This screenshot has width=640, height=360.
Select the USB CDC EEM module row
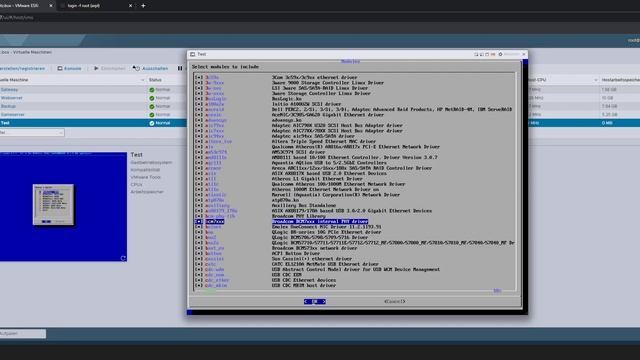tap(355, 275)
